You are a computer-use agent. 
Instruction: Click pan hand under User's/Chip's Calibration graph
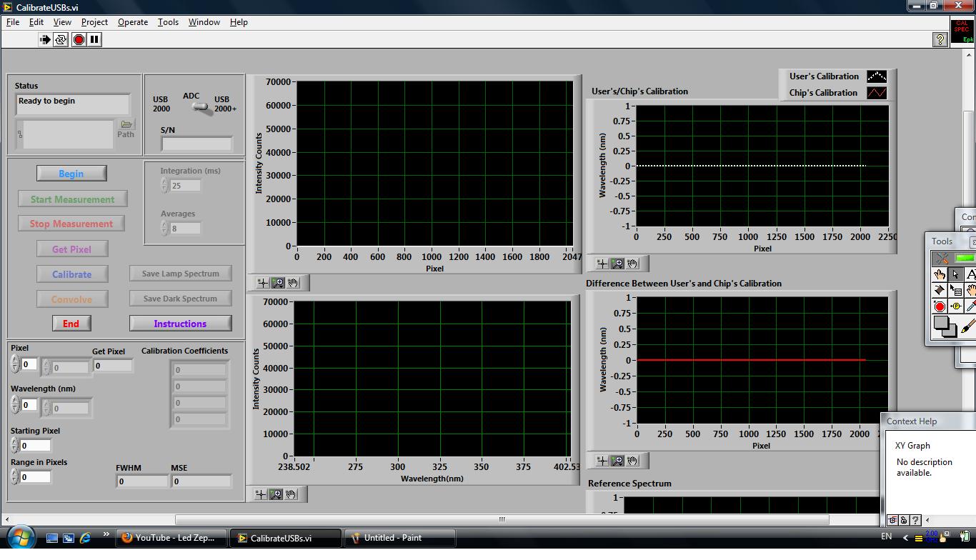pos(632,264)
